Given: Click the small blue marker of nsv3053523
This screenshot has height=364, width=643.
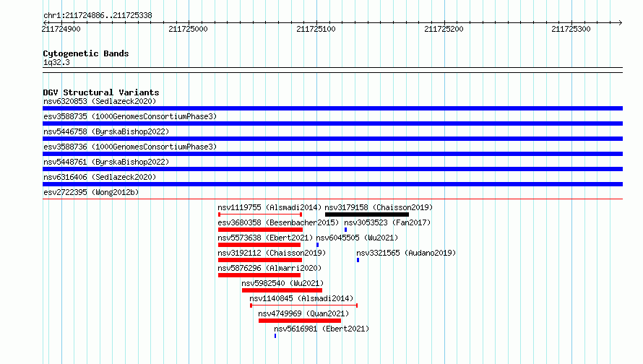Looking at the screenshot, I should (345, 230).
